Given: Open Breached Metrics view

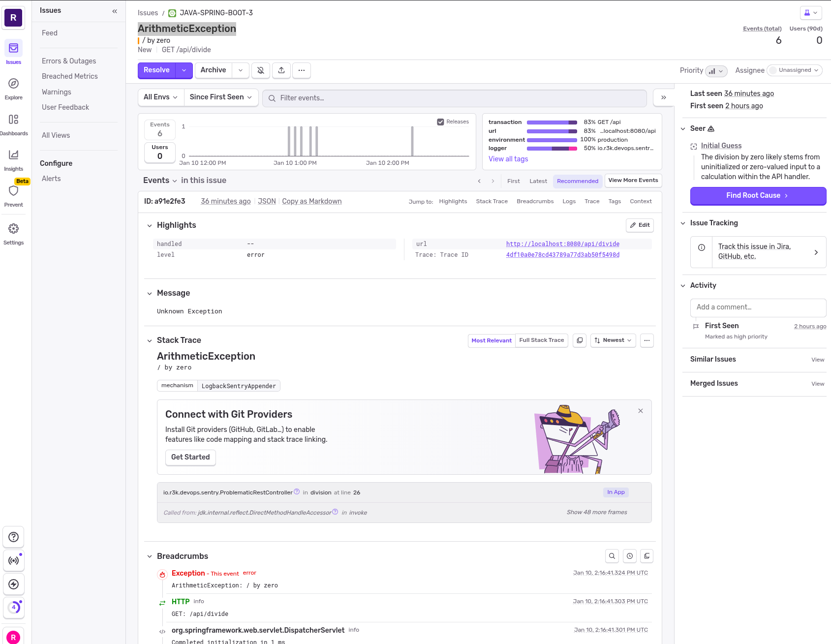Looking at the screenshot, I should (x=70, y=76).
